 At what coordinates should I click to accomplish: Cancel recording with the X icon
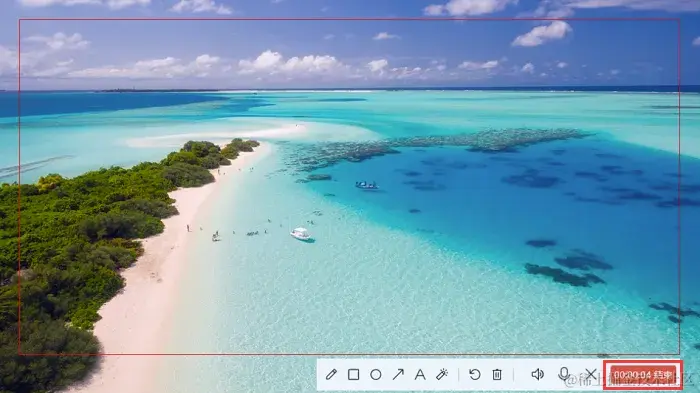[x=591, y=374]
